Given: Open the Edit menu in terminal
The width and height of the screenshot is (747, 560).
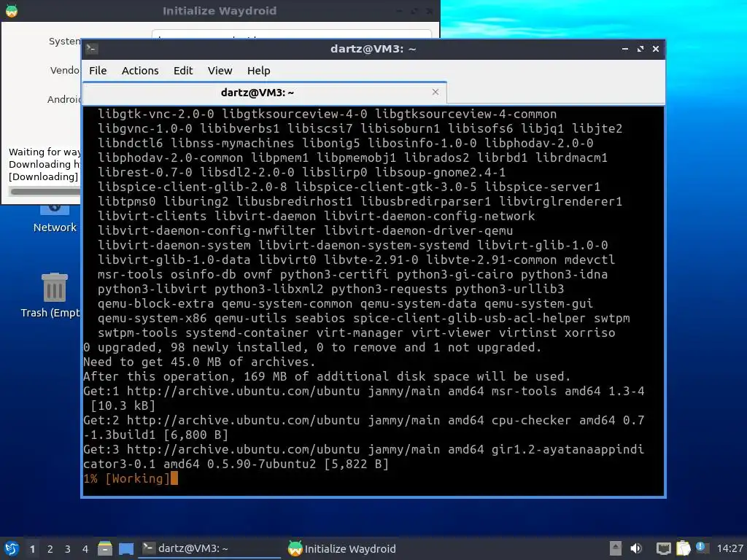Looking at the screenshot, I should [x=183, y=71].
